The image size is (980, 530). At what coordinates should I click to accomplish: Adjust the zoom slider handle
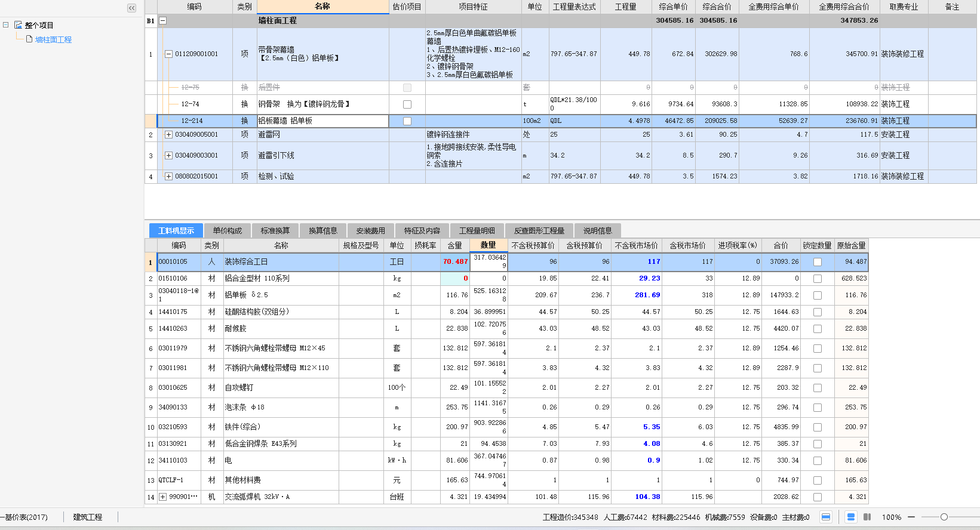pyautogui.click(x=944, y=517)
